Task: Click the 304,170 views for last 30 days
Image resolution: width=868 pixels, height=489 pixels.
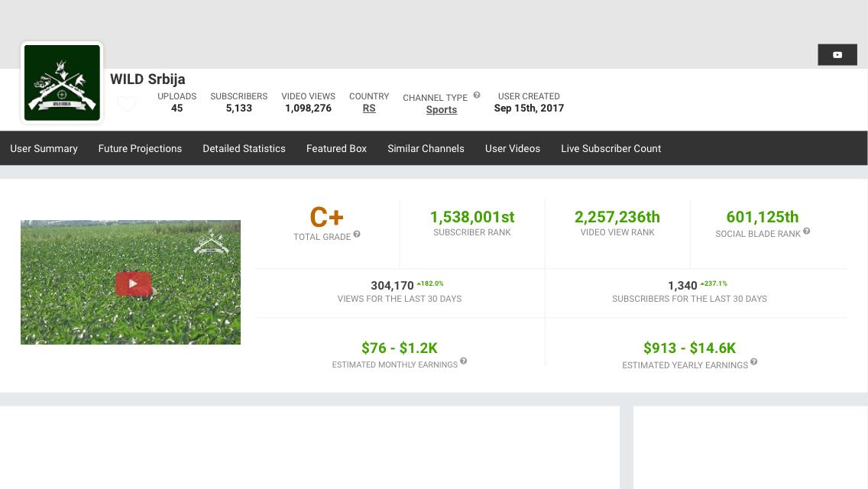Action: pos(392,286)
